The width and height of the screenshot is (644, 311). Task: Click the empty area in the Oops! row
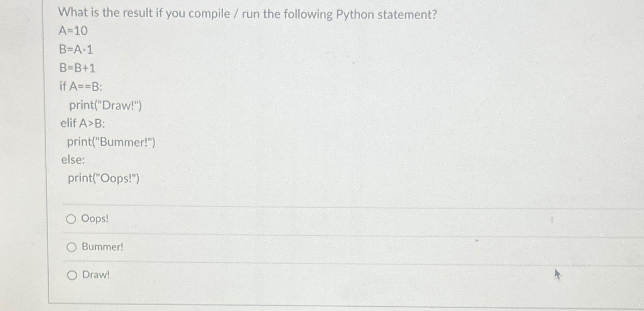348,220
